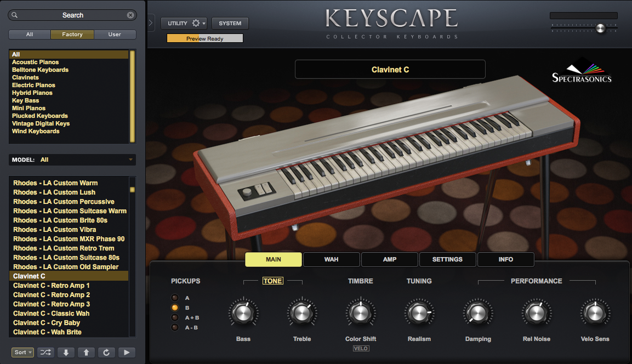Click the download next patch down-arrow icon
This screenshot has height=364, width=632.
point(66,352)
